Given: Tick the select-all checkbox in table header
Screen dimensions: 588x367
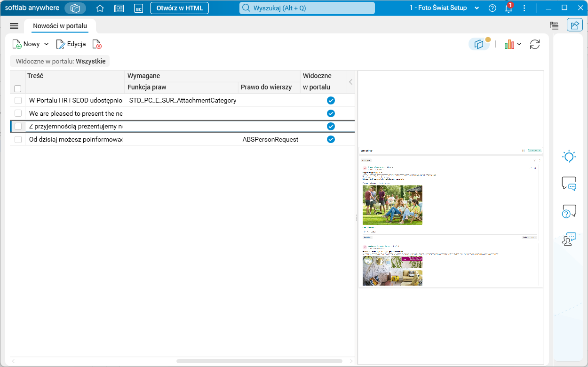Looking at the screenshot, I should [18, 88].
